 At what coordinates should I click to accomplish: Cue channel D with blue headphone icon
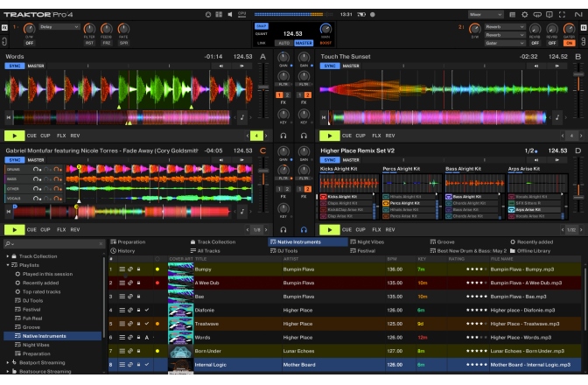coord(304,229)
